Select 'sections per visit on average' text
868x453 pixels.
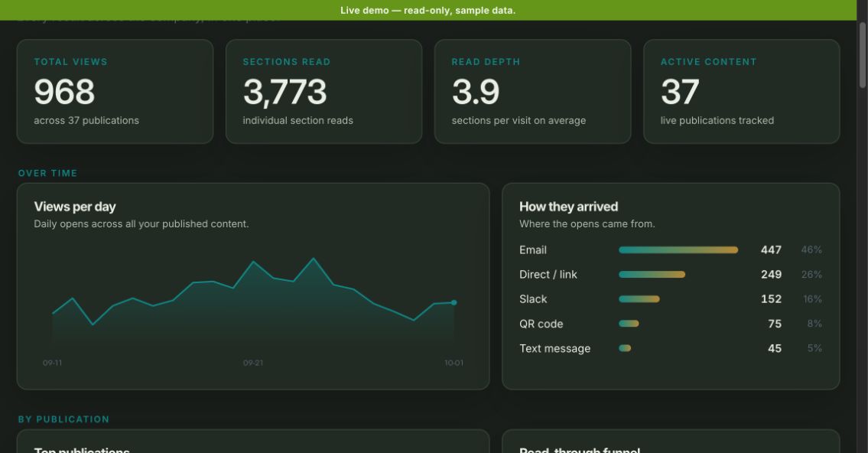click(x=519, y=121)
